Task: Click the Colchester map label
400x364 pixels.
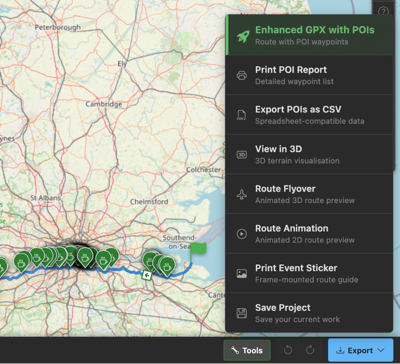Action: pos(203,169)
